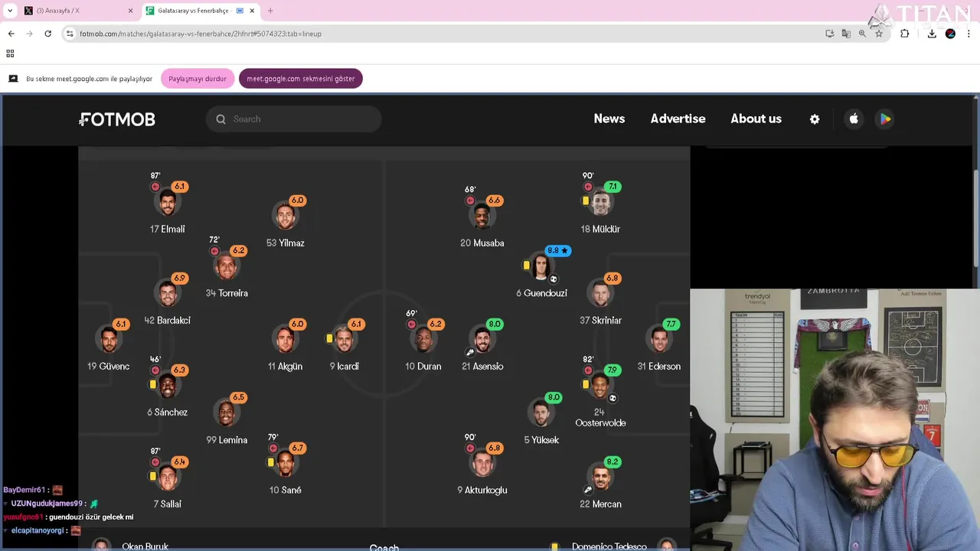
Task: Select player 20 Musaba
Action: point(482,217)
